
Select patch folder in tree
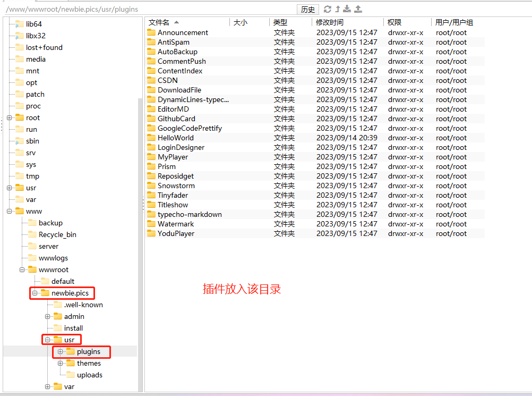click(35, 94)
